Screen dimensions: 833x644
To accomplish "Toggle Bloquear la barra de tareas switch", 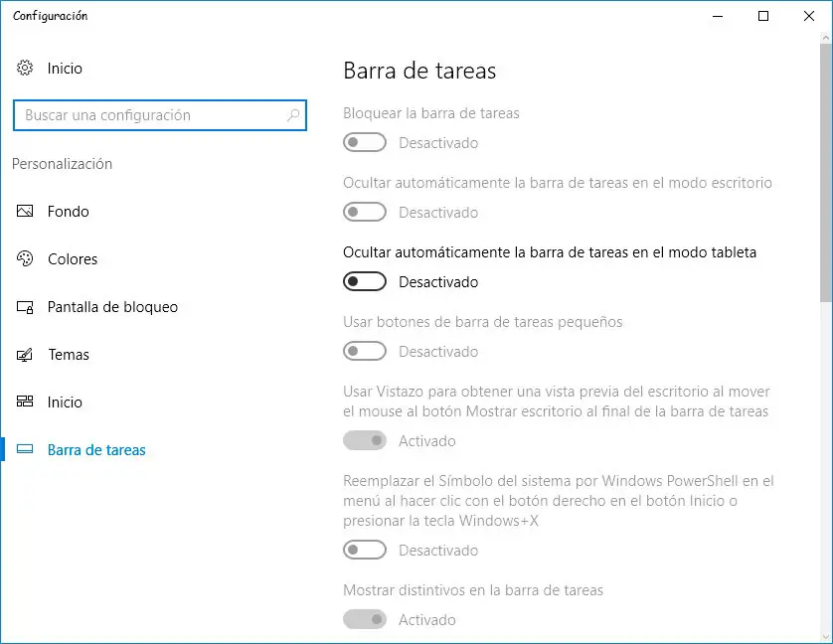I will 364,143.
